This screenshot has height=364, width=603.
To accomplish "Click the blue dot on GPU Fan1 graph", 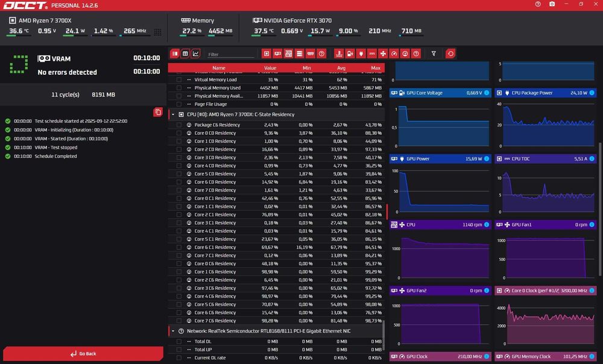I will (592, 224).
